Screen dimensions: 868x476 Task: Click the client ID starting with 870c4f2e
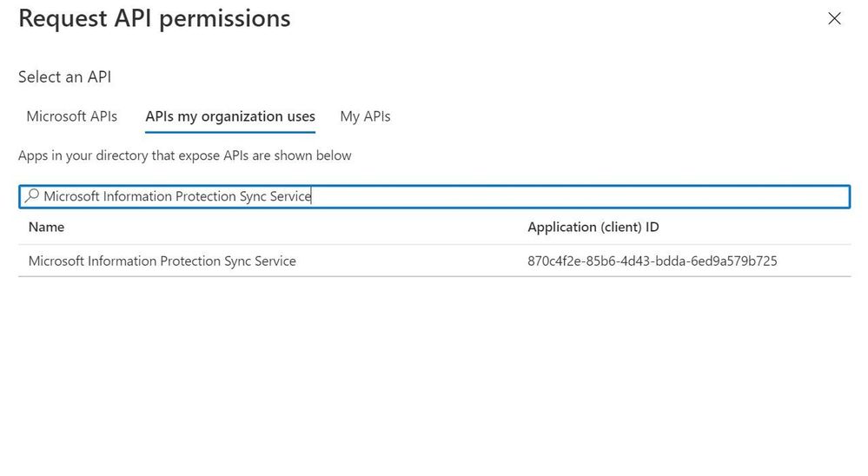[652, 261]
